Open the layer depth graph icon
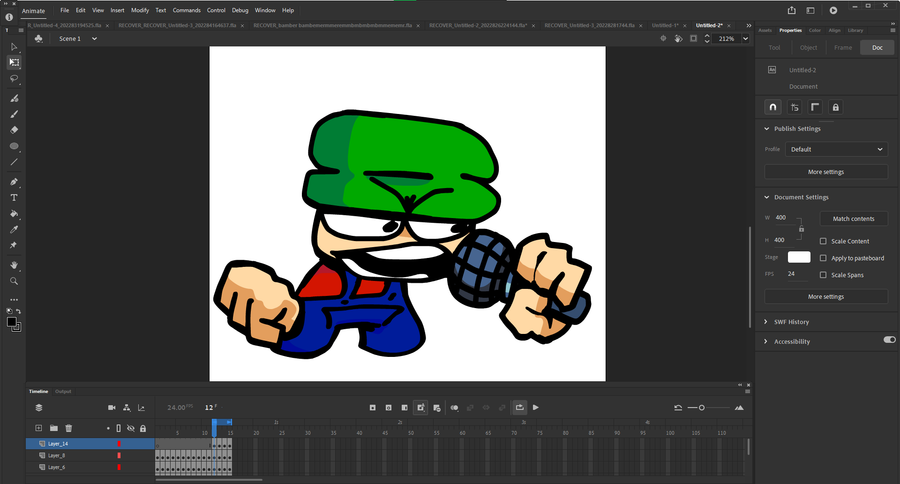This screenshot has height=484, width=900. (x=141, y=408)
